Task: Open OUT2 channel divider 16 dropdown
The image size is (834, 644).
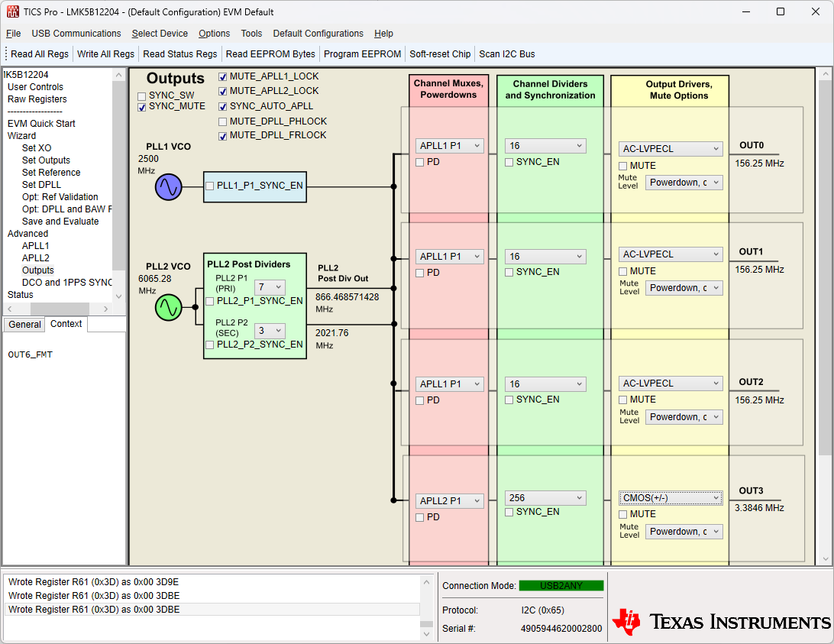Action: click(545, 384)
